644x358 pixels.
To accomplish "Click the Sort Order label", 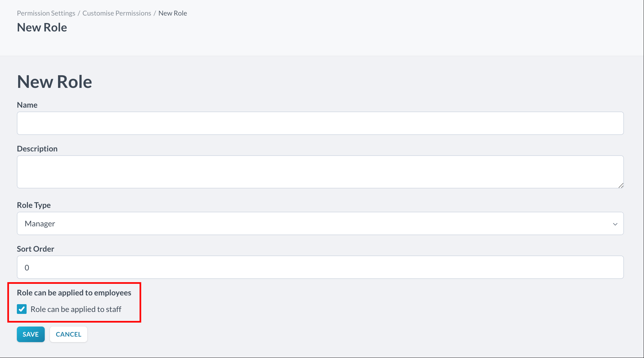I will click(x=35, y=249).
